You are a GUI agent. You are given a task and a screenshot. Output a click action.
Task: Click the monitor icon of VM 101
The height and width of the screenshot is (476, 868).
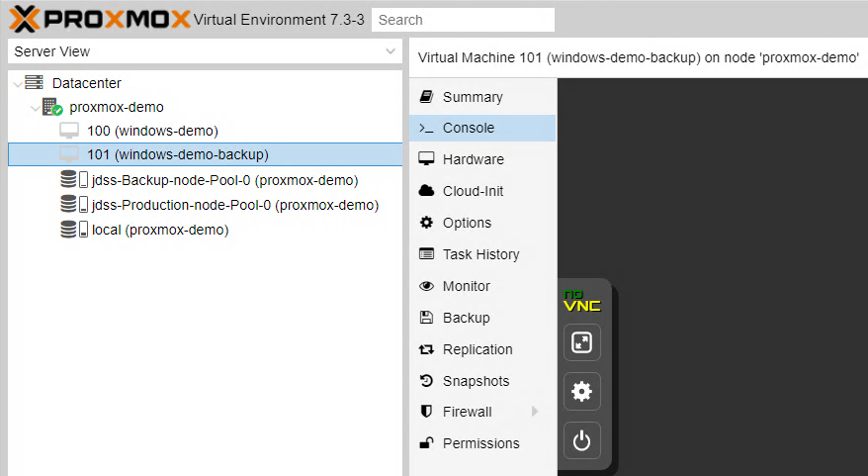[x=69, y=154]
